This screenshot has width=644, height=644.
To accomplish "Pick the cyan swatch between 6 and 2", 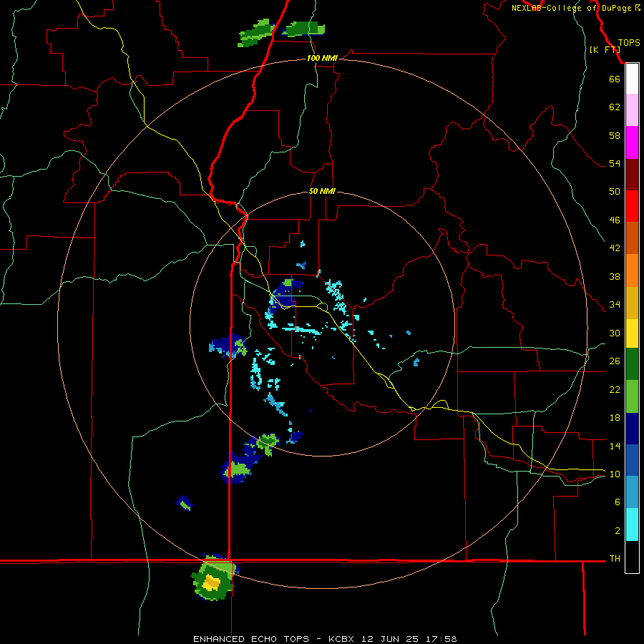I will coord(632,524).
